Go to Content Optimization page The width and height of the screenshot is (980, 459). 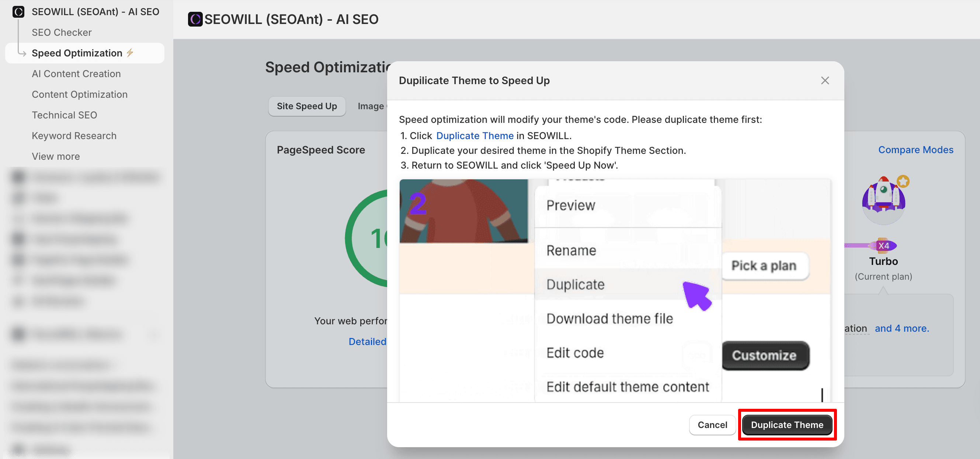tap(80, 94)
